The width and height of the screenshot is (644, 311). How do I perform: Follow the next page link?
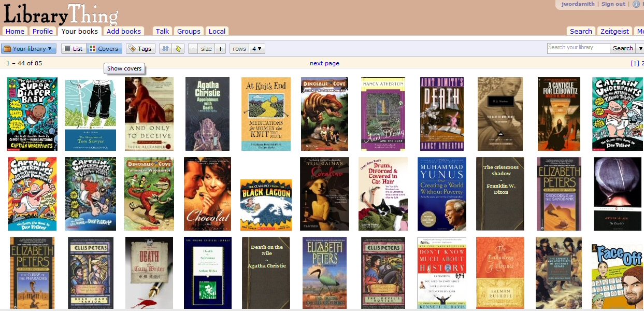(x=324, y=63)
